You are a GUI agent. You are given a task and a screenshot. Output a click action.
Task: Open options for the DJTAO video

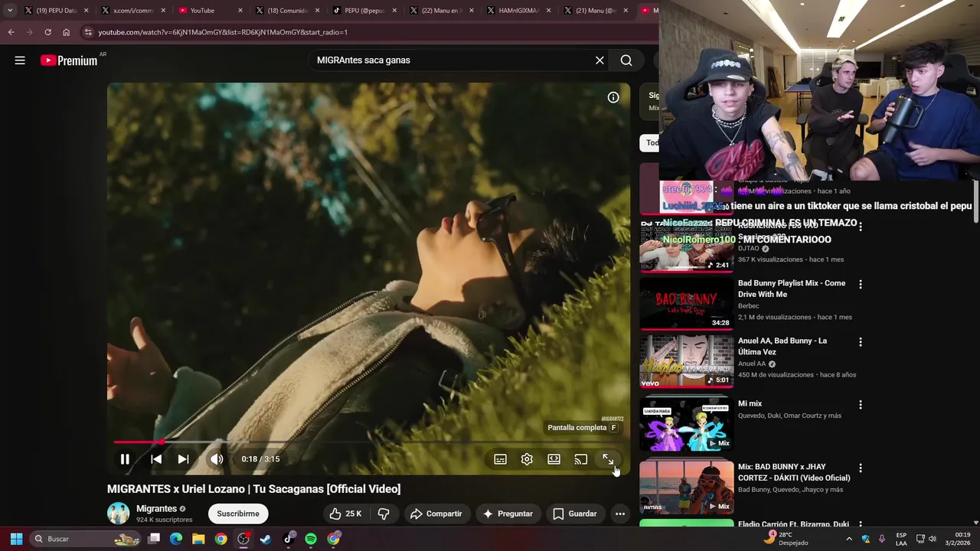tap(861, 227)
